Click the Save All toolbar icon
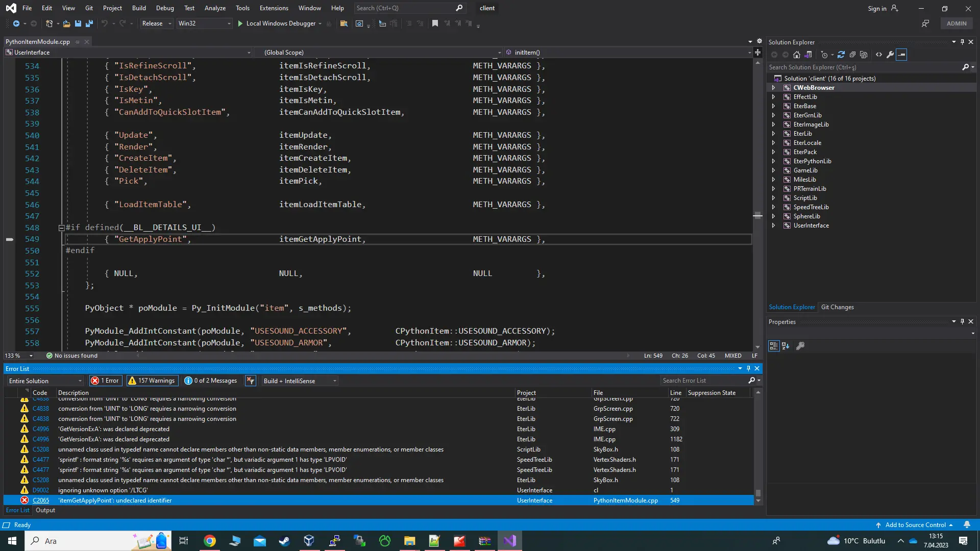The image size is (980, 551). (x=89, y=23)
